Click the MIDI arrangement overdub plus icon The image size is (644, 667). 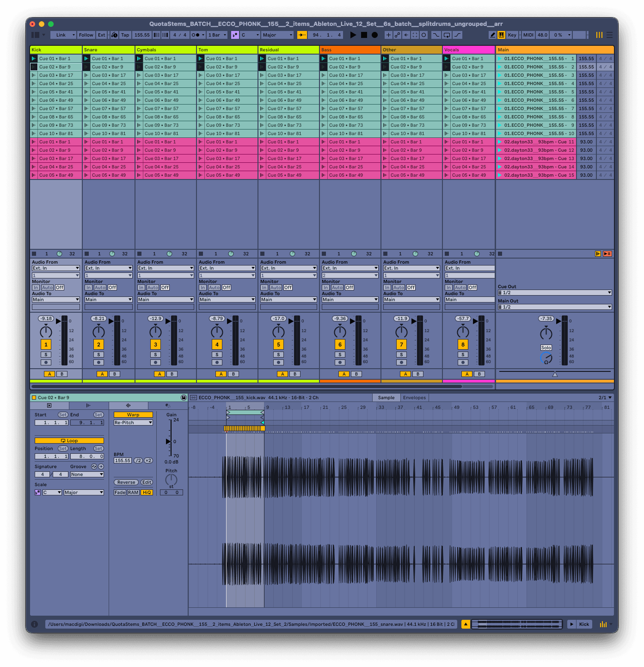coord(388,35)
